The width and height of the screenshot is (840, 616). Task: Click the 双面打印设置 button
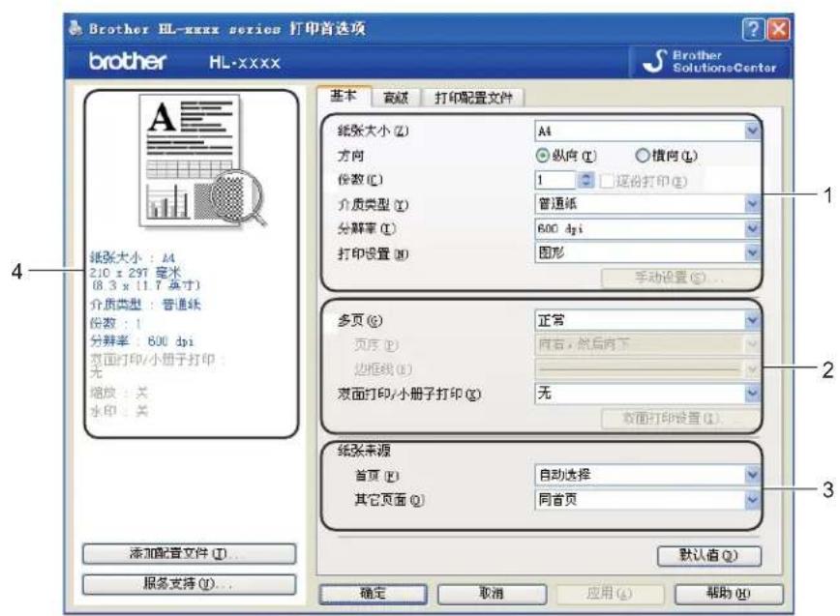click(679, 418)
